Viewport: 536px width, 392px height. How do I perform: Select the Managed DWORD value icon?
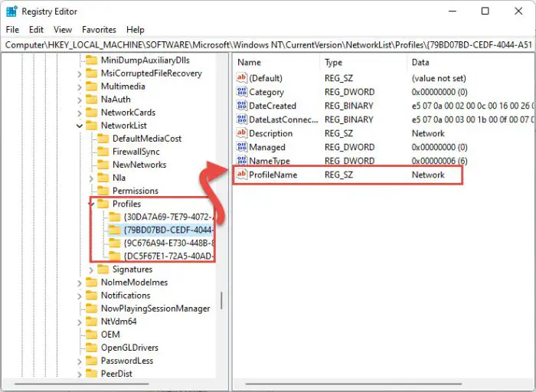[x=242, y=147]
